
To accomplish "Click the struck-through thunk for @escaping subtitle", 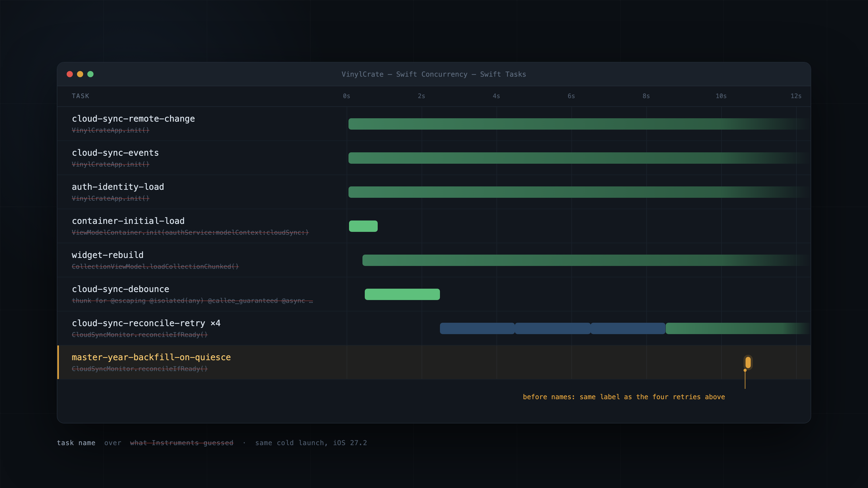I will tap(192, 301).
